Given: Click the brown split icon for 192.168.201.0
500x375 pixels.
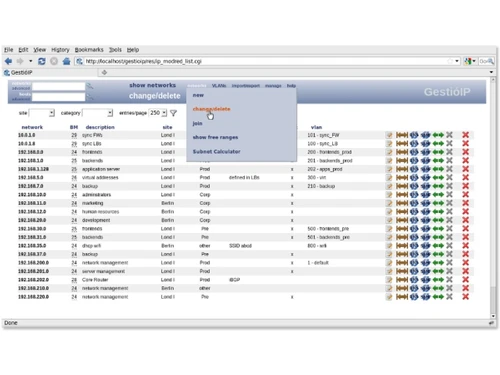Looking at the screenshot, I should (402, 271).
